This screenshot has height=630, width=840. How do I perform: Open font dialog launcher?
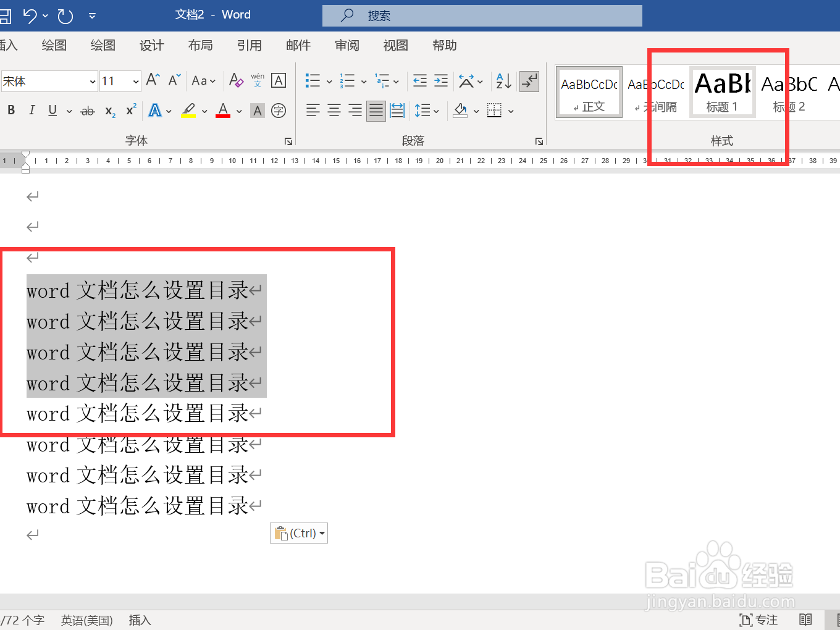pyautogui.click(x=288, y=141)
